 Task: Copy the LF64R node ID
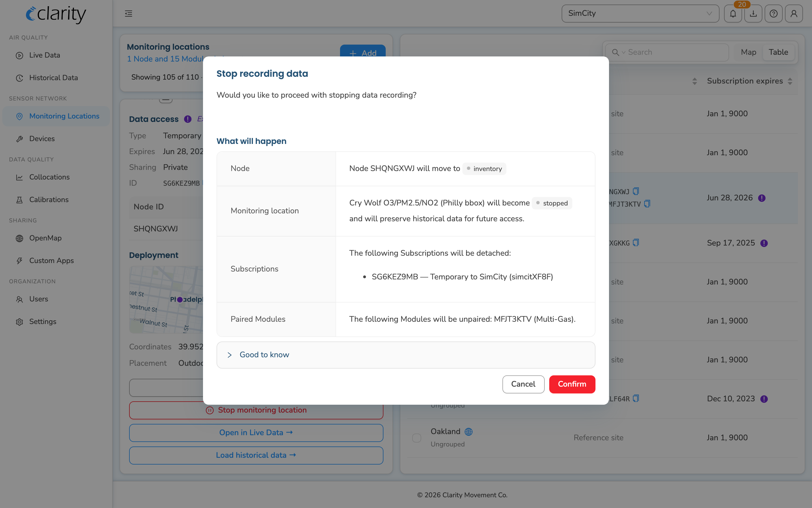(636, 398)
